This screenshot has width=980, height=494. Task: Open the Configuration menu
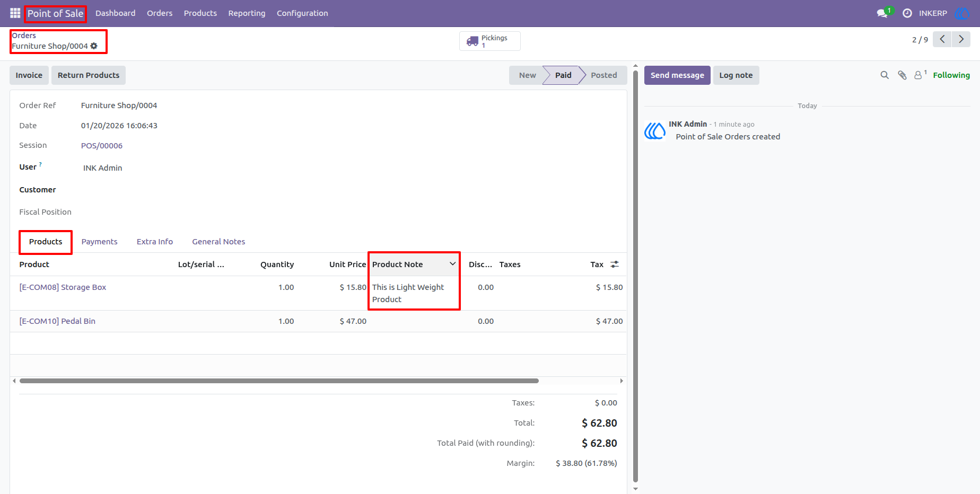coord(302,13)
